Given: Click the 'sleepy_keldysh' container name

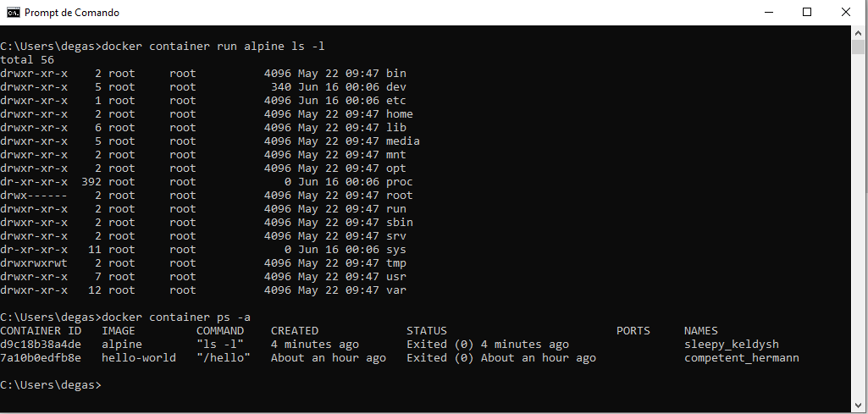Looking at the screenshot, I should [x=732, y=345].
